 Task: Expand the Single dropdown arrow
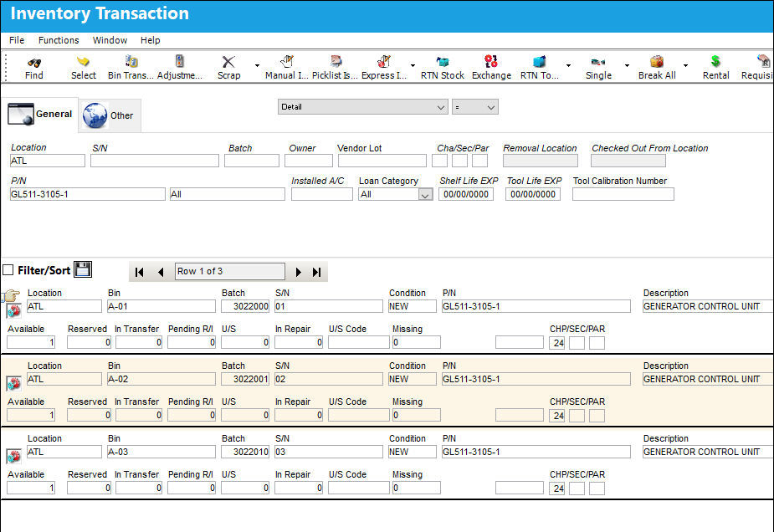(x=627, y=65)
